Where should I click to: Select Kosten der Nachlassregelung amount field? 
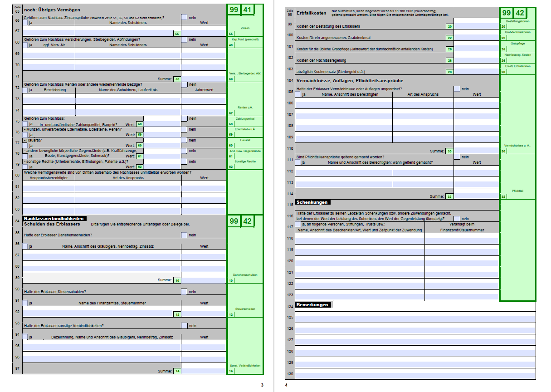coord(476,60)
